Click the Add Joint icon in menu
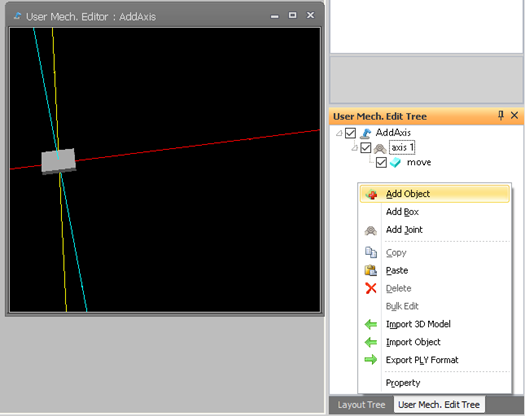This screenshot has height=416, width=525. [371, 230]
